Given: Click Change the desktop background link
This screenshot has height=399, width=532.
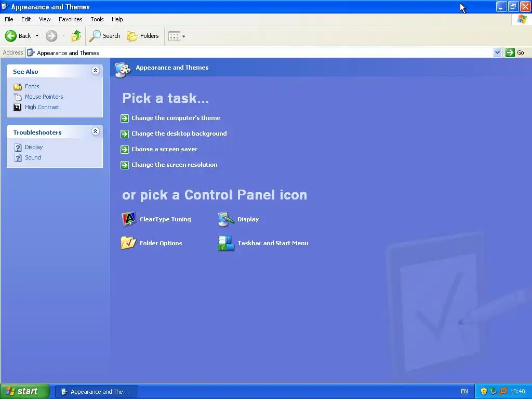Looking at the screenshot, I should (179, 134).
